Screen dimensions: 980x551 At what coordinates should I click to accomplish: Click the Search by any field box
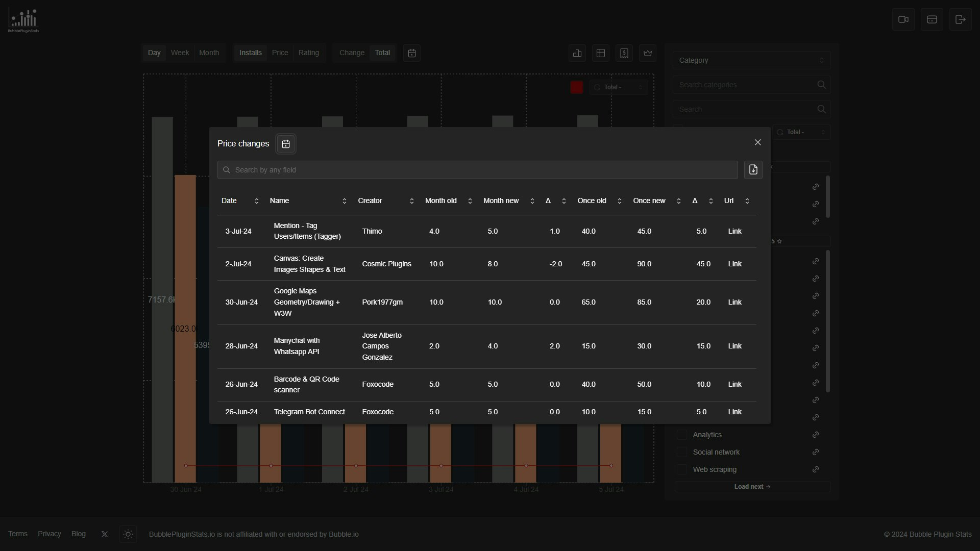[477, 170]
